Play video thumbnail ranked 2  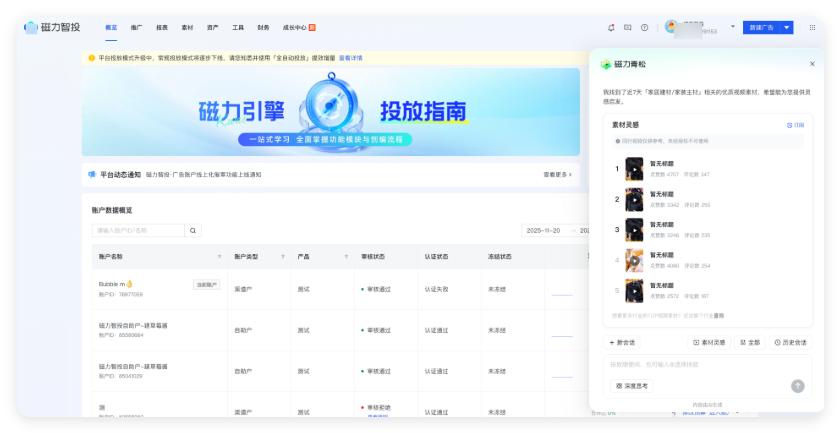pos(634,200)
